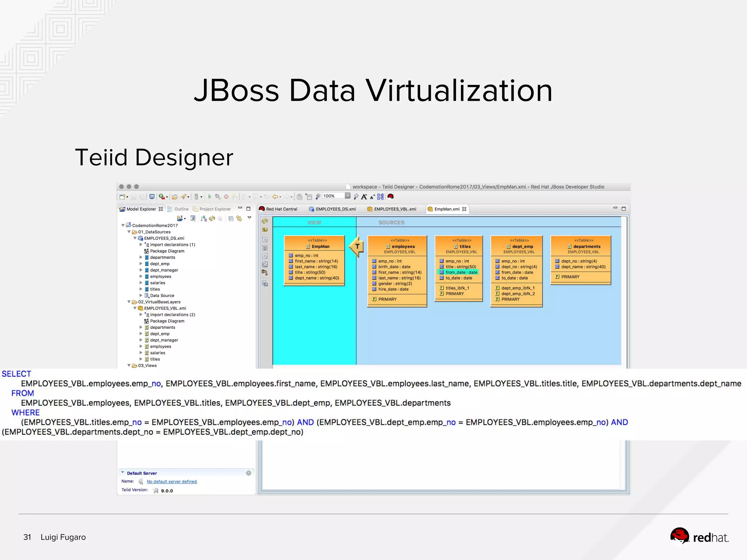The height and width of the screenshot is (560, 747).
Task: Click the new model icon in the Model Explorer toolbar
Action: (180, 218)
